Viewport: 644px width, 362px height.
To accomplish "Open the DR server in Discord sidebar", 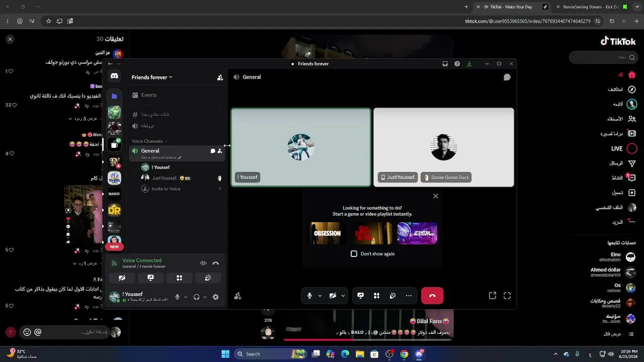I will tap(114, 210).
